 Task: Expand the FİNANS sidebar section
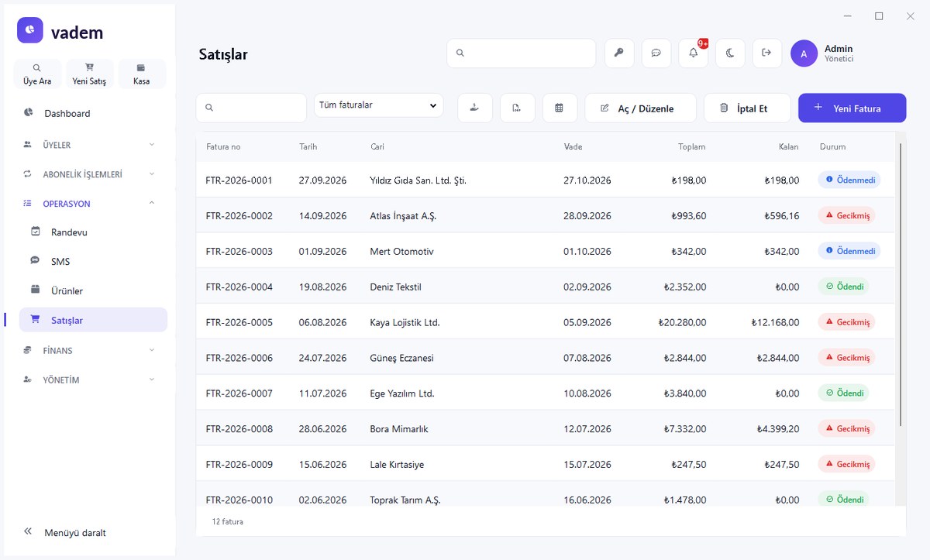coord(90,351)
